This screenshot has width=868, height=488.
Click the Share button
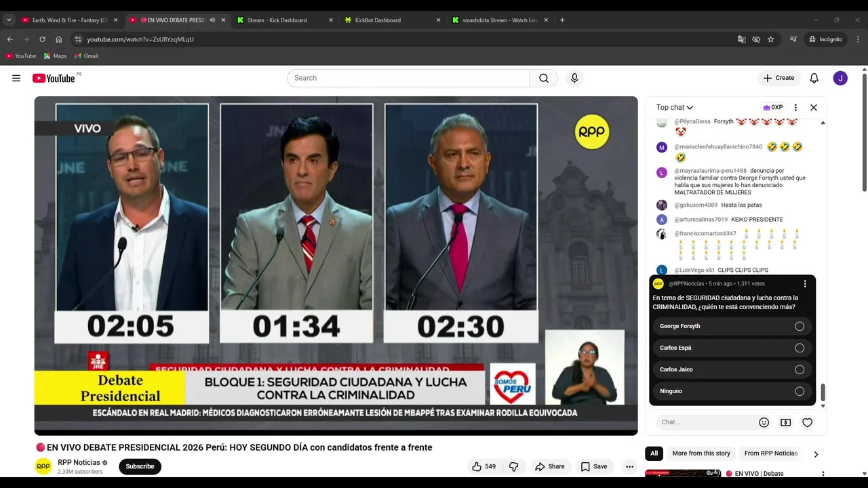pyautogui.click(x=549, y=466)
